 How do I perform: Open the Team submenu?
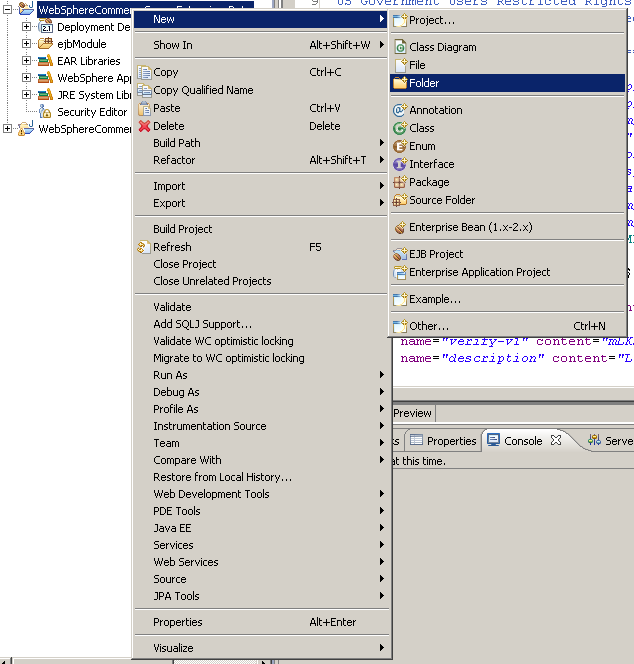click(166, 443)
